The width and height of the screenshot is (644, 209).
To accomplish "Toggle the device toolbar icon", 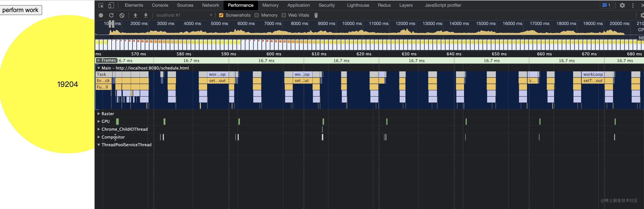I will (111, 5).
